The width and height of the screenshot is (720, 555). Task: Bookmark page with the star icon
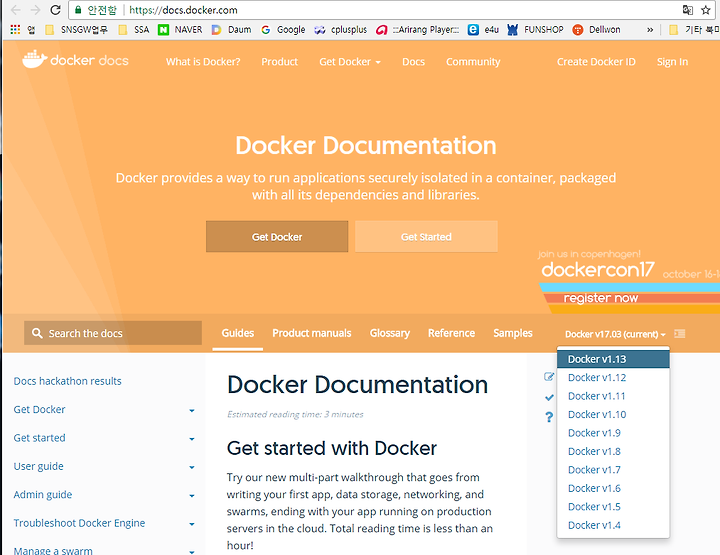[706, 10]
